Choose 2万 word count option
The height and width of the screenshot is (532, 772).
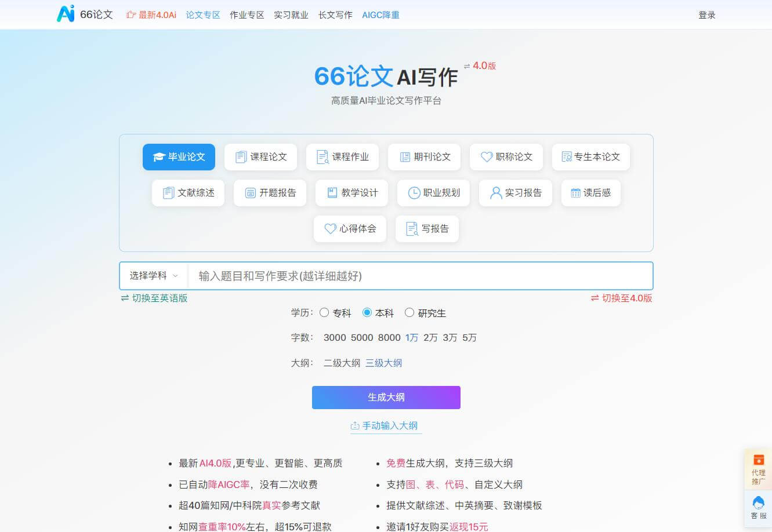[x=431, y=338]
